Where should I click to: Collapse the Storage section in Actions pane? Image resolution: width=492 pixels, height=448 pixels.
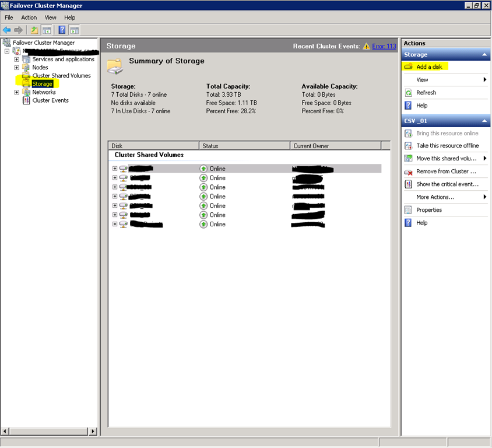483,55
